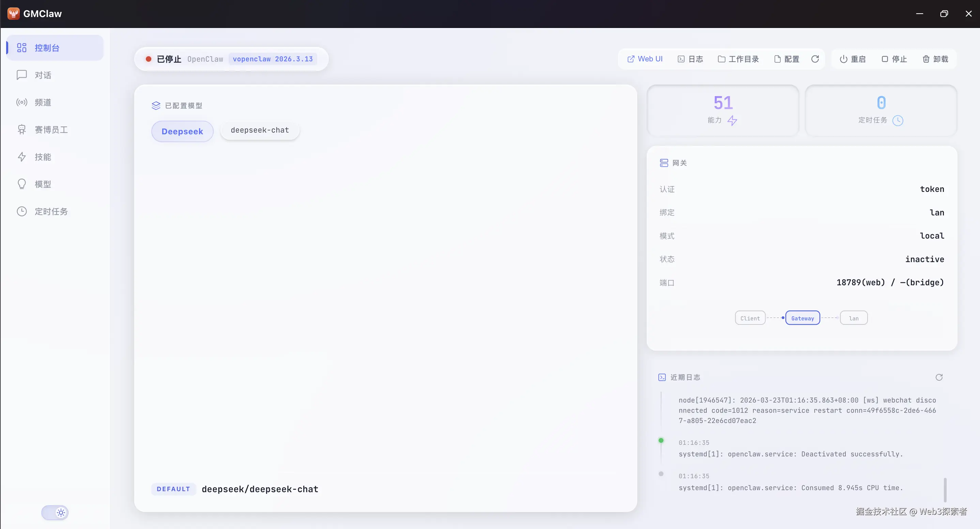
Task: Open the 模型 models menu item
Action: (43, 184)
